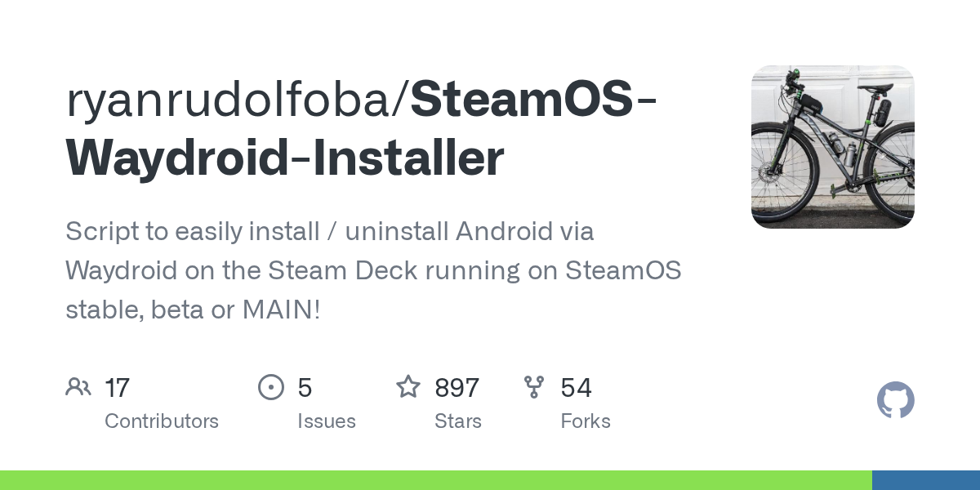Open the Stars label
Screen dimensions: 980x490
458,421
